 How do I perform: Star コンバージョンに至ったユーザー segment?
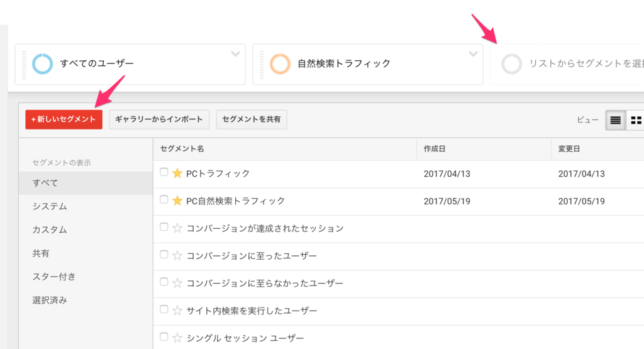point(177,256)
